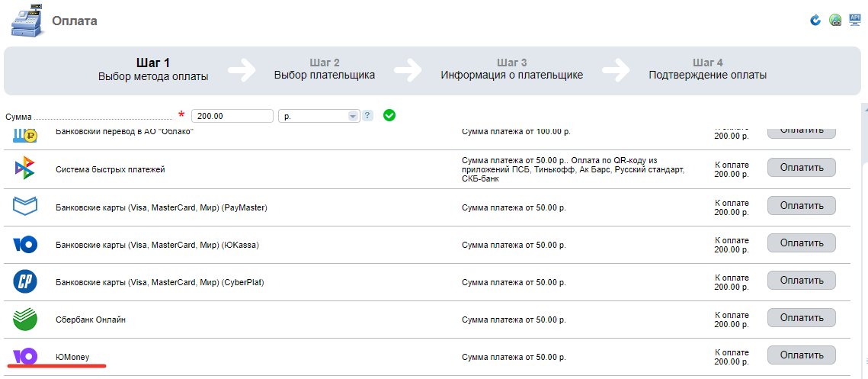
Task: Select Шаг 4 Подтверждение оплаты
Action: pos(707,69)
